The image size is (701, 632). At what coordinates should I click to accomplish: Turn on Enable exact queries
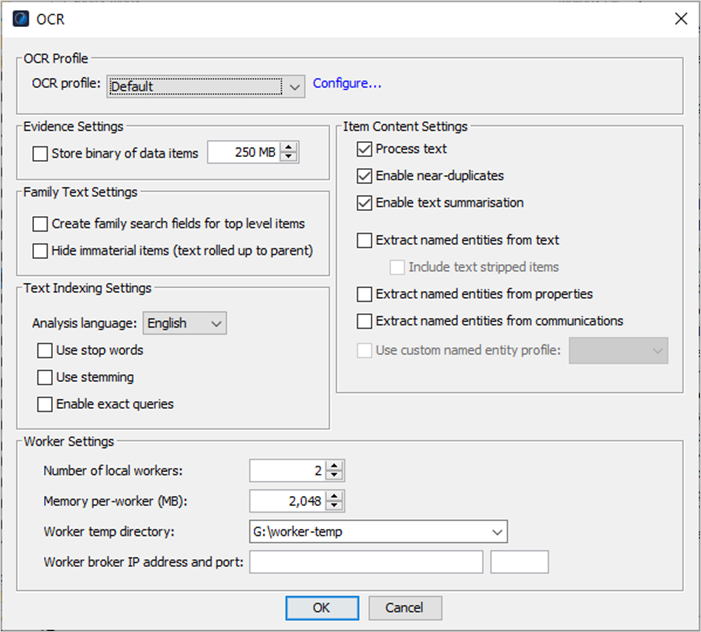[45, 404]
